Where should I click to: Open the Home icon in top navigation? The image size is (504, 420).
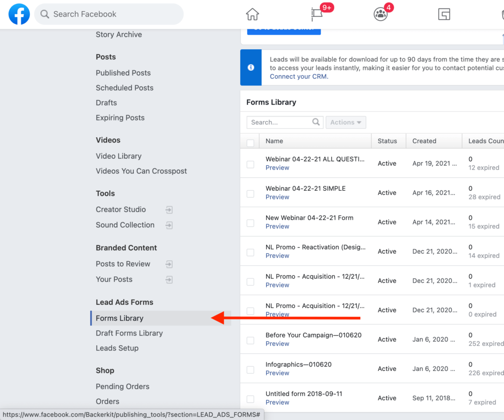(252, 14)
